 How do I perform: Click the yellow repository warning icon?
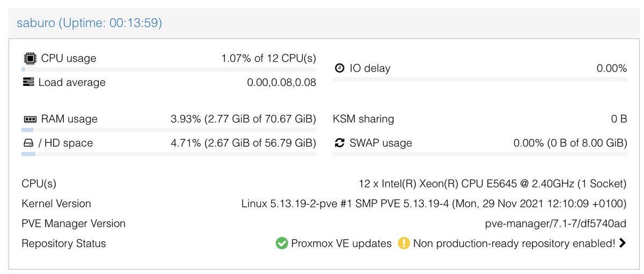404,243
